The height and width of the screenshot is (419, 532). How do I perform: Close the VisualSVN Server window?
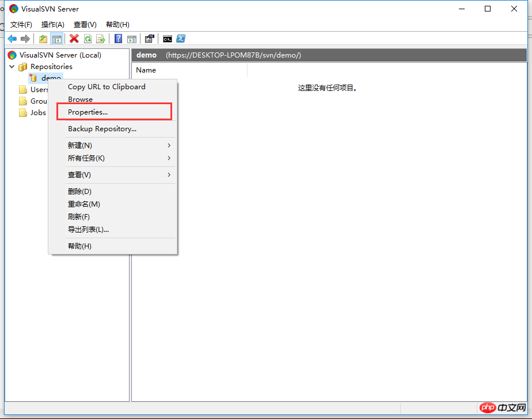click(514, 9)
